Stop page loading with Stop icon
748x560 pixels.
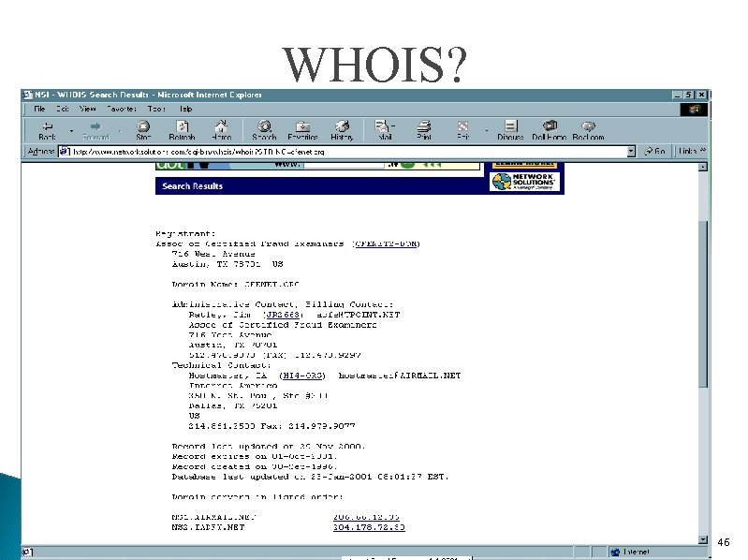coord(143,130)
